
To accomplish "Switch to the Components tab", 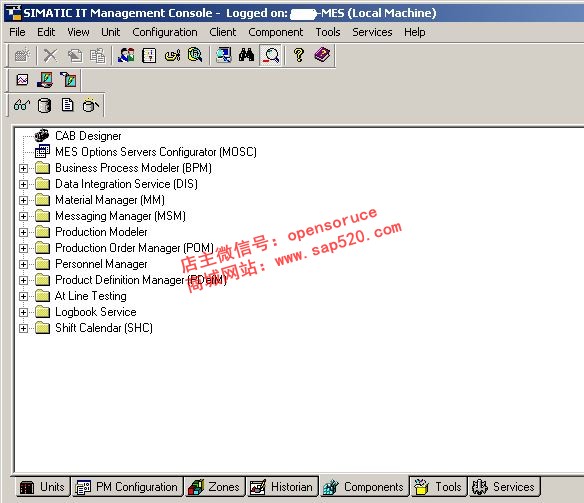I will pyautogui.click(x=364, y=487).
